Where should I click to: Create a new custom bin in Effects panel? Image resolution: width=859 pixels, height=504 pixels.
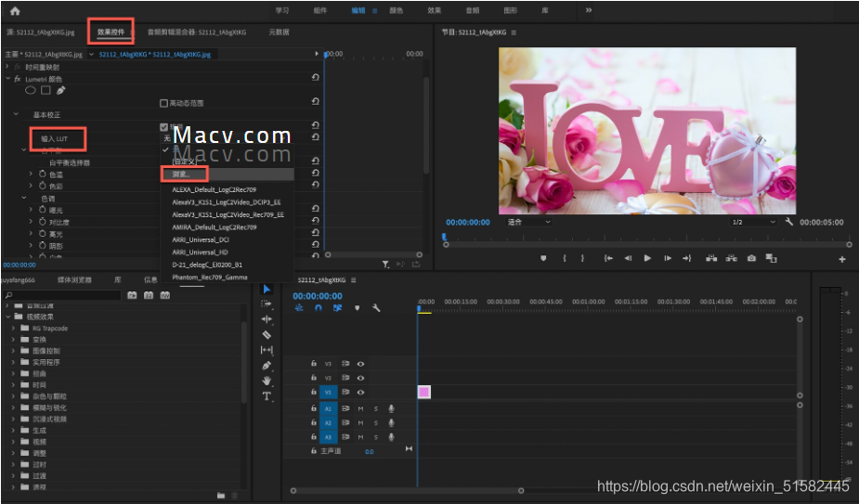point(221,496)
